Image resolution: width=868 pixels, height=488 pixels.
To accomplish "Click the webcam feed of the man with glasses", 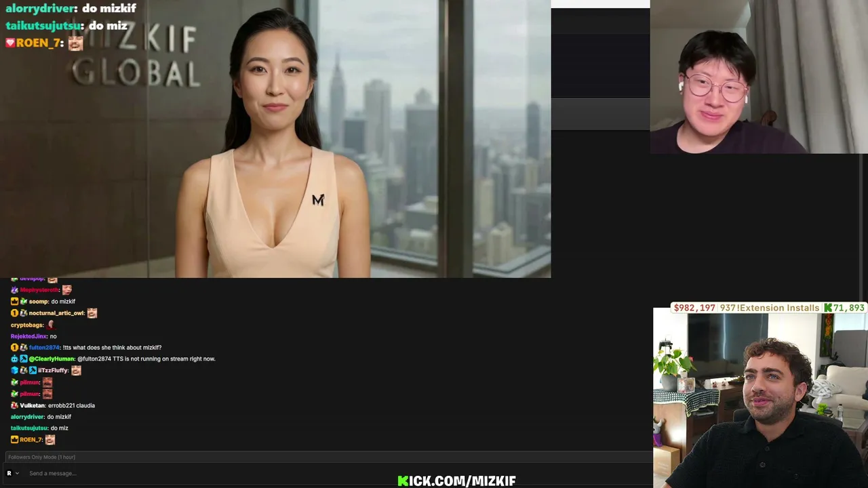I will tap(759, 77).
